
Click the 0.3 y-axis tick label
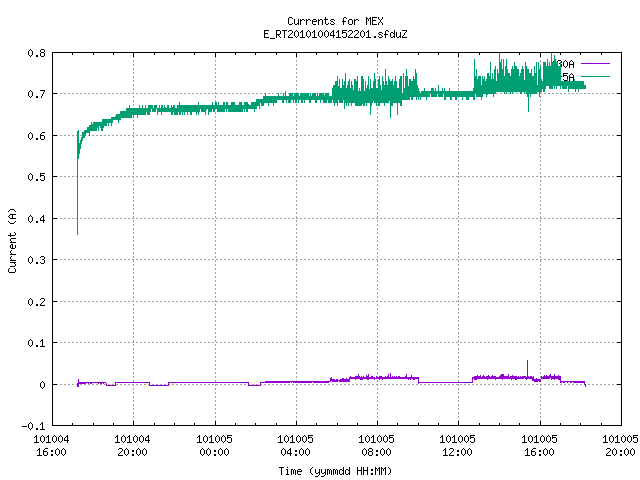point(36,260)
